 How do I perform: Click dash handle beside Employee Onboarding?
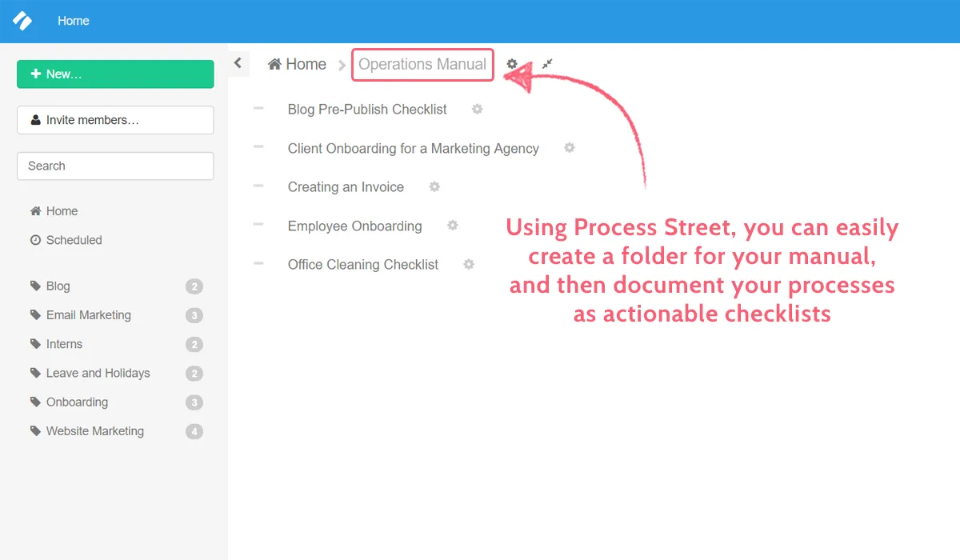258,225
